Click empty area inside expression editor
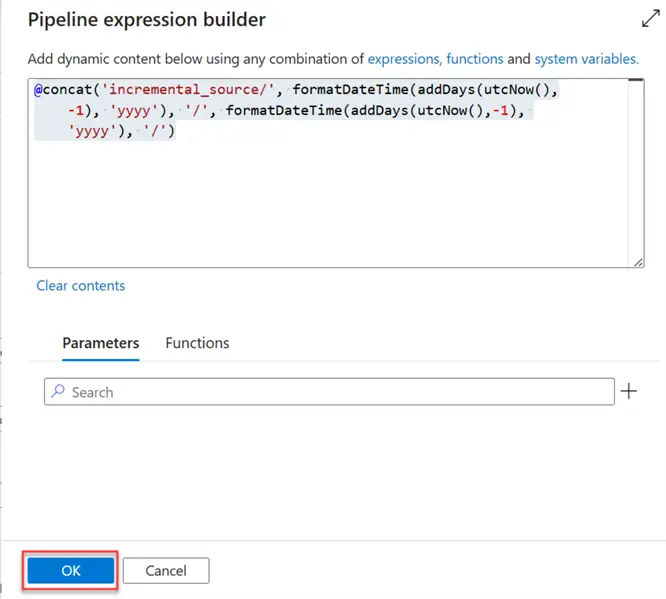 330,210
